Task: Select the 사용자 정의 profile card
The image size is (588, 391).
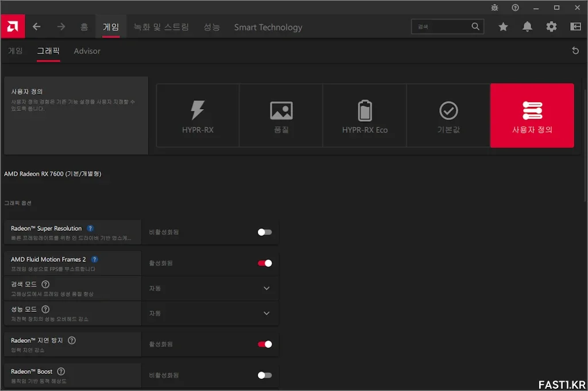Action: 532,115
